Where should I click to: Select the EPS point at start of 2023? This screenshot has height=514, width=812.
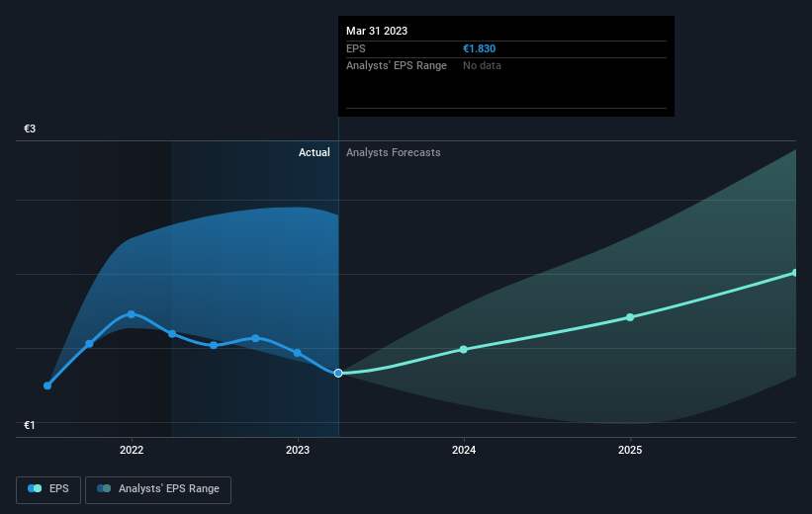point(298,353)
